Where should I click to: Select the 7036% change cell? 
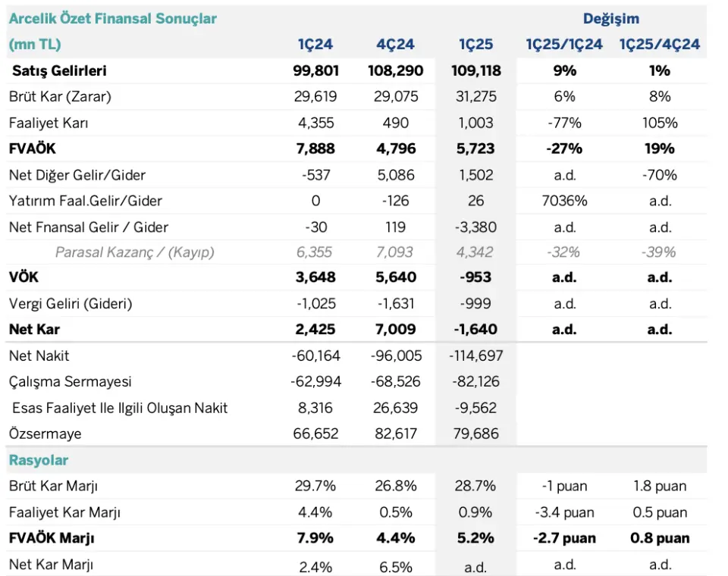(x=564, y=201)
